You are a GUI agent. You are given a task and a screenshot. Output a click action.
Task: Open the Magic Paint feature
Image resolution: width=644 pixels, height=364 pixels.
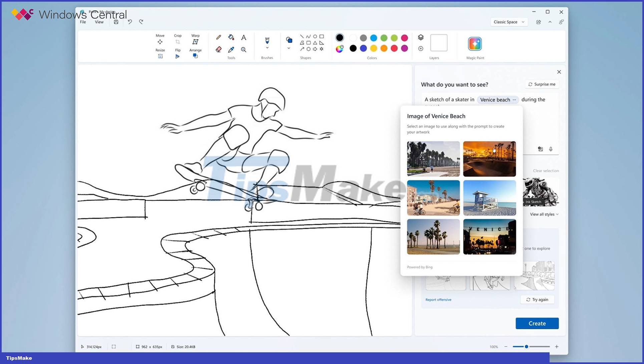[475, 44]
